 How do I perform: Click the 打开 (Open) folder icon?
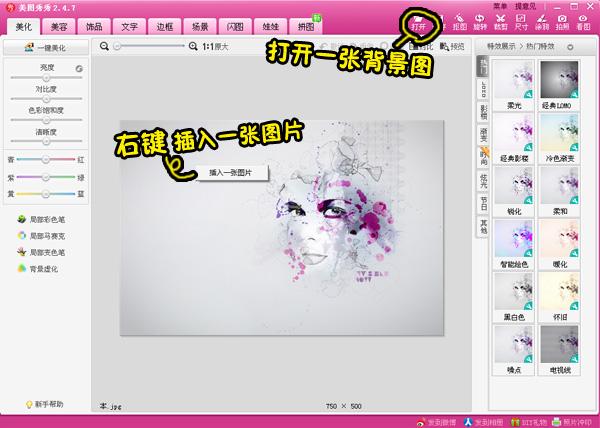[418, 21]
